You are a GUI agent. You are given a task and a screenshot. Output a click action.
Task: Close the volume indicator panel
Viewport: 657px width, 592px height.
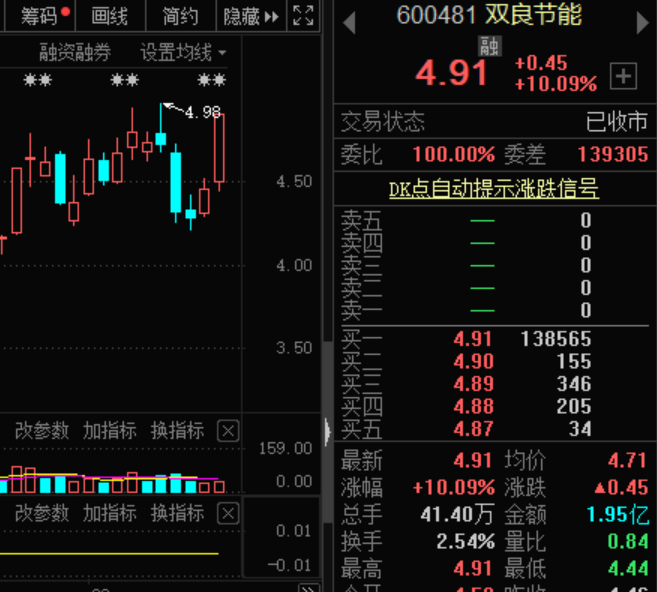click(228, 431)
